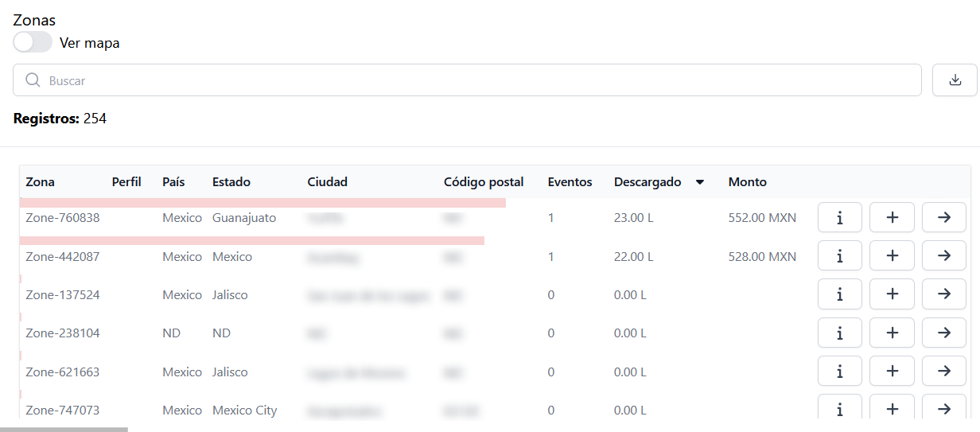980x432 pixels.
Task: Show info for Zone-442087
Action: [x=839, y=256]
